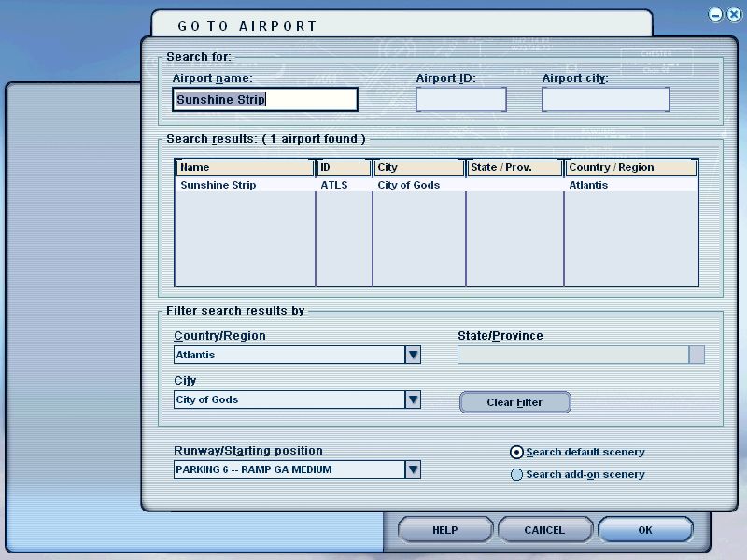
Task: Sort results by State / Prov. column header
Action: point(514,168)
